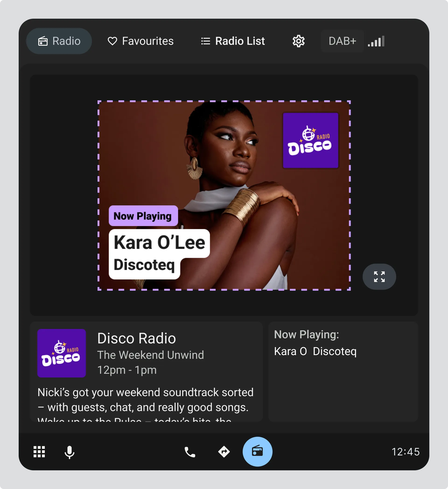Tap the 12:45 clock display
The height and width of the screenshot is (489, 448).
tap(406, 452)
